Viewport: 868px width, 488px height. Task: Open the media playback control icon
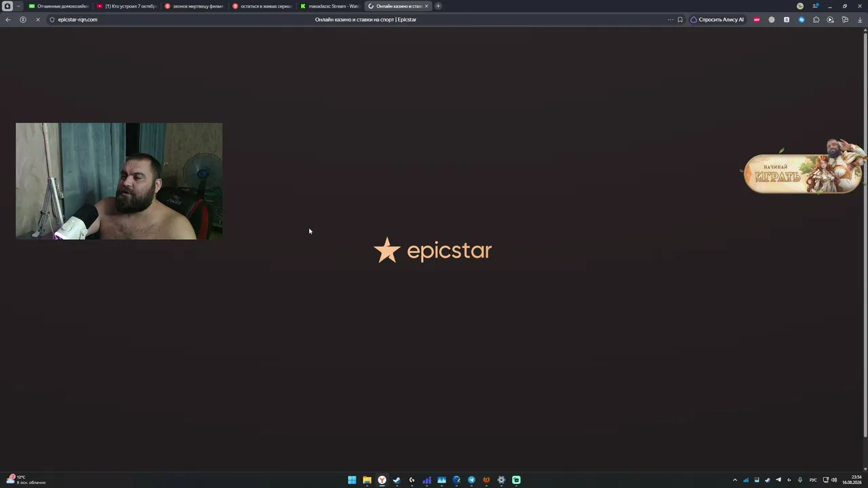(831, 20)
